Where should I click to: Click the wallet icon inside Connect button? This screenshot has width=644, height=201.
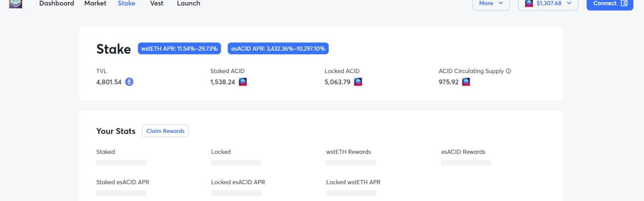[x=624, y=3]
